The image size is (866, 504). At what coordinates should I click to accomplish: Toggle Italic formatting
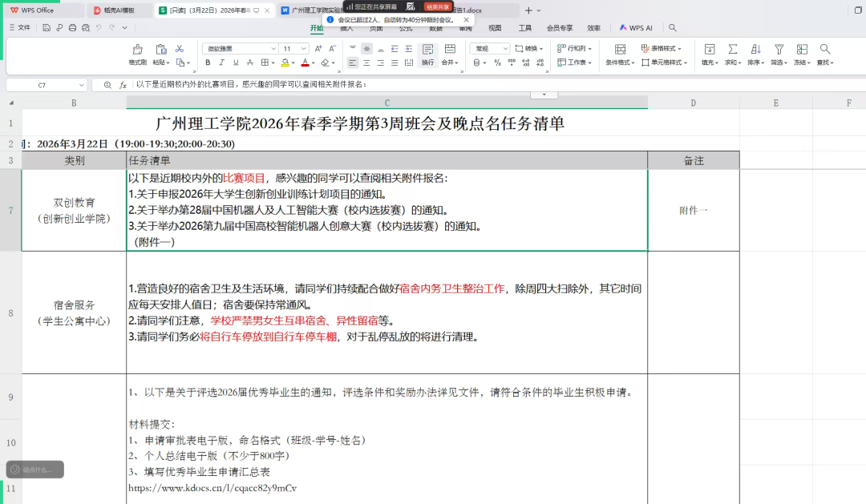221,62
